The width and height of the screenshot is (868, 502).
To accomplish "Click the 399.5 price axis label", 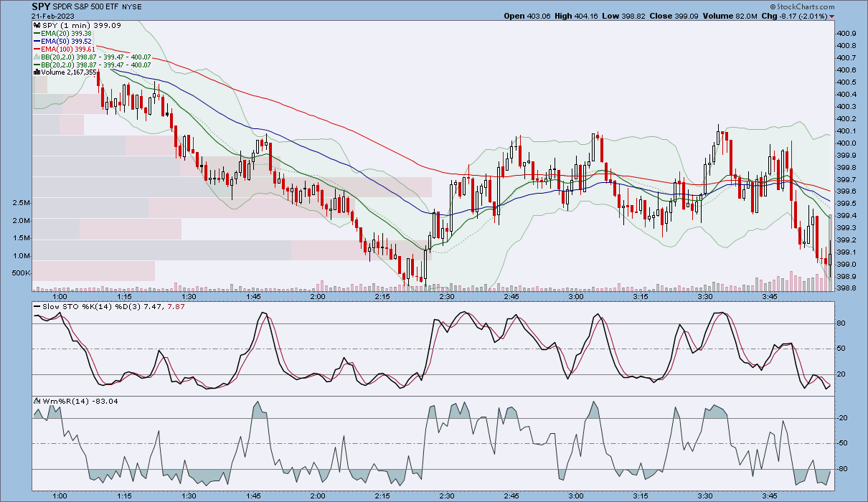I will click(847, 203).
